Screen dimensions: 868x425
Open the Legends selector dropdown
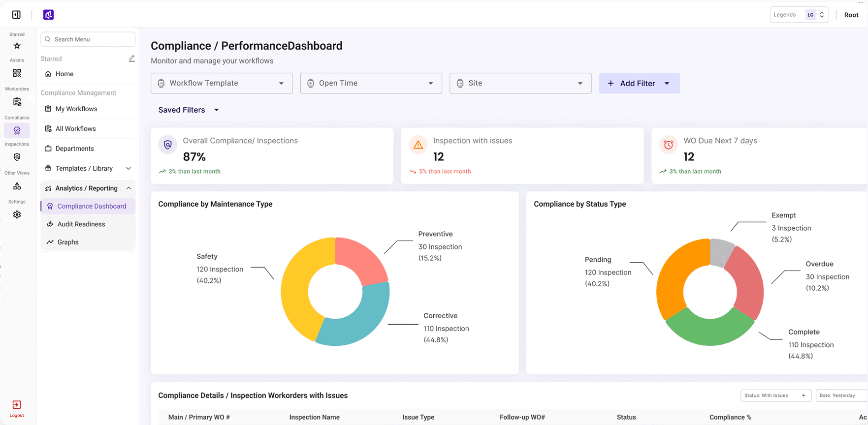coord(799,15)
